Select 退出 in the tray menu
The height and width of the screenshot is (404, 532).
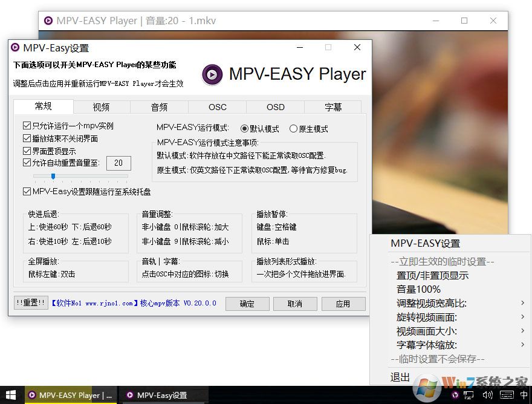(x=400, y=376)
